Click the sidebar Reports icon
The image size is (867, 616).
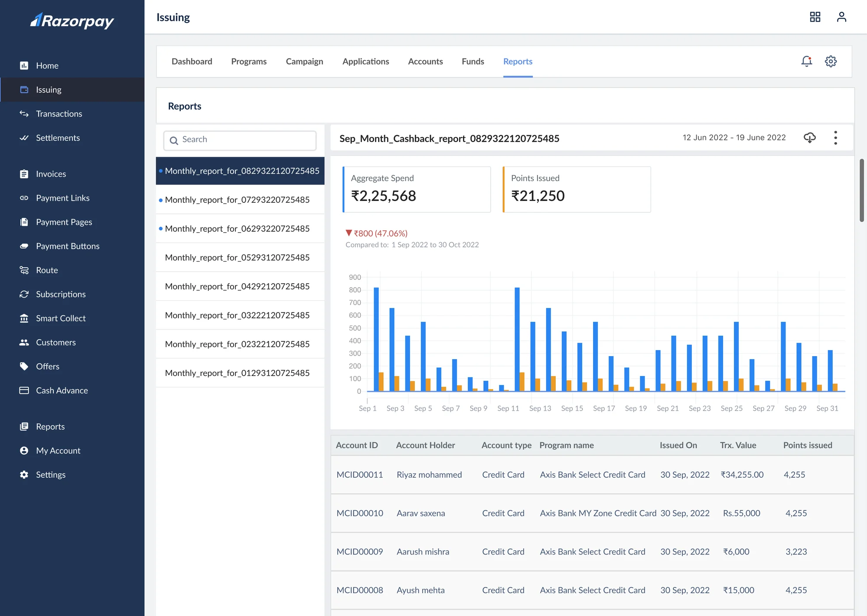click(x=24, y=426)
